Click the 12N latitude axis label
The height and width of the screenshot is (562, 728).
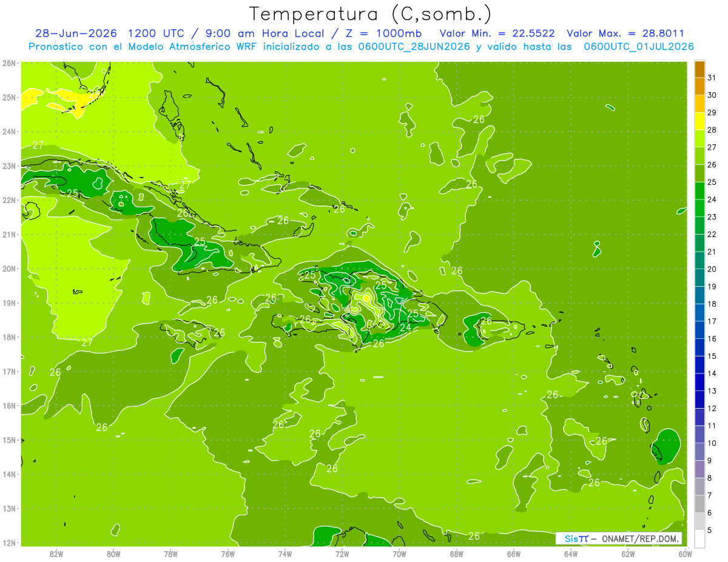pyautogui.click(x=8, y=543)
